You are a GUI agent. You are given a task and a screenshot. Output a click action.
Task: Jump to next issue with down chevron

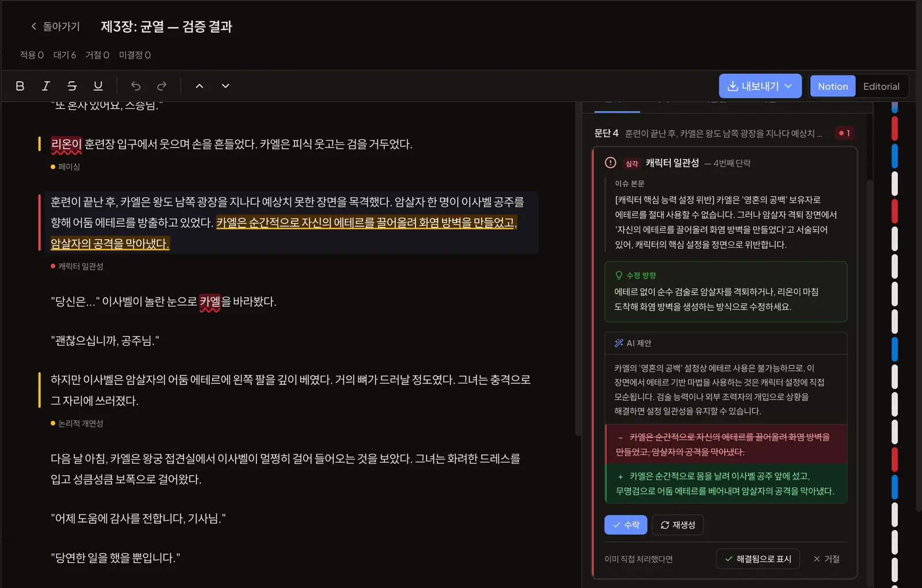pyautogui.click(x=225, y=86)
